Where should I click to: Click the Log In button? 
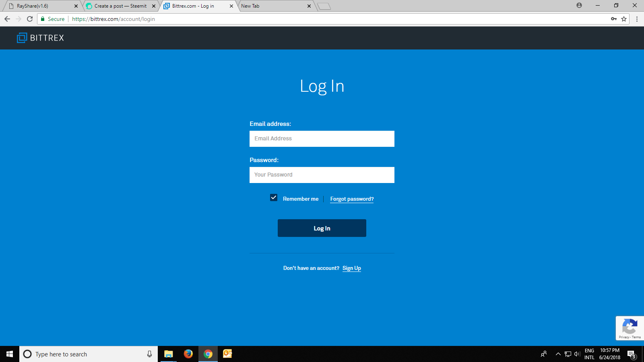click(x=322, y=228)
